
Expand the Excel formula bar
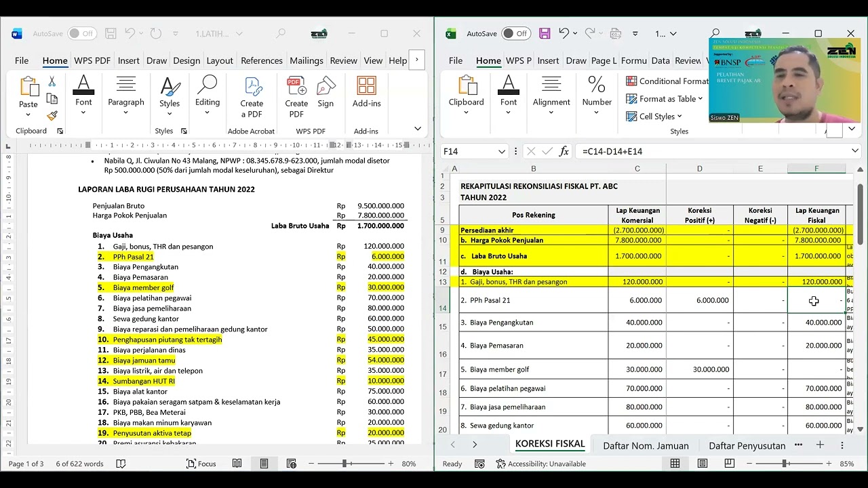tap(855, 151)
